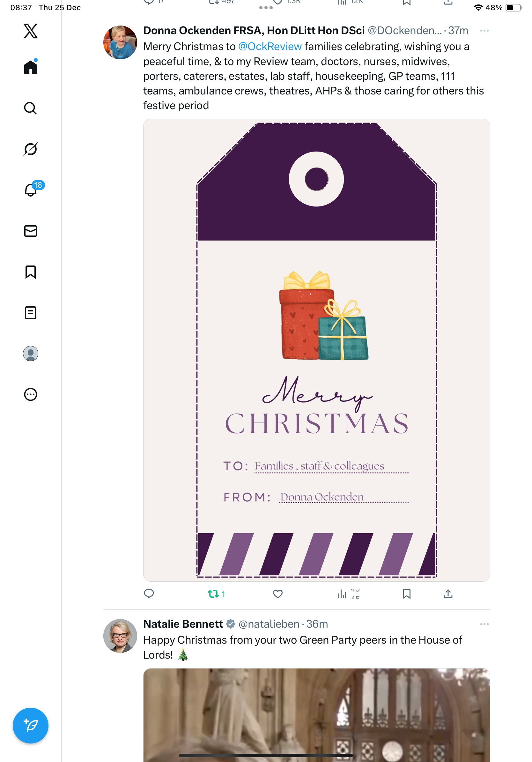Open the X logo home icon

pos(31,31)
